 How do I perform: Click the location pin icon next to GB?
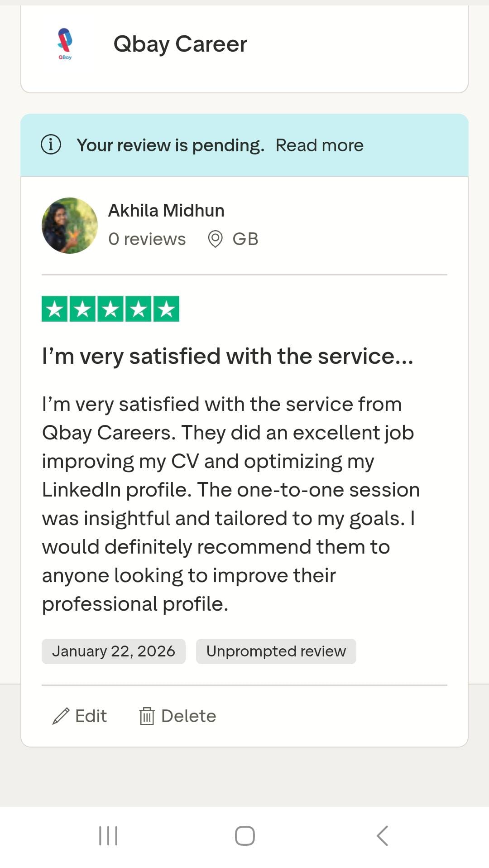point(215,239)
